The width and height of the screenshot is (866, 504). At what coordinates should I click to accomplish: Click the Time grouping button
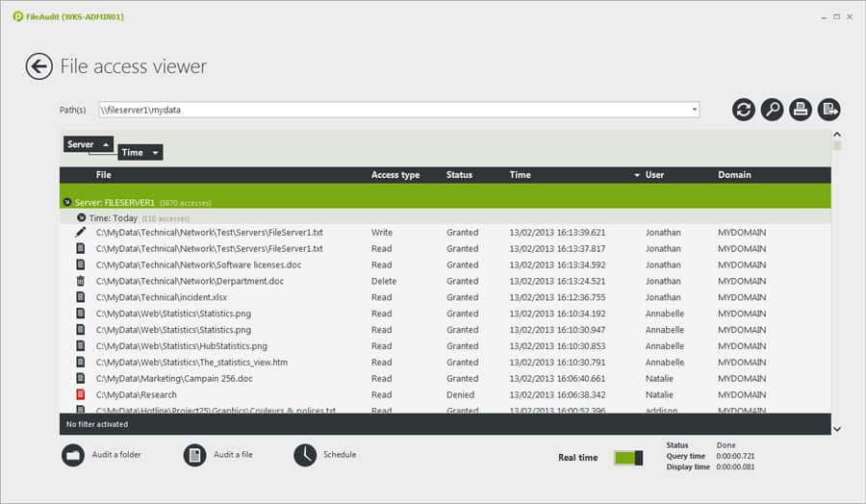click(x=140, y=152)
